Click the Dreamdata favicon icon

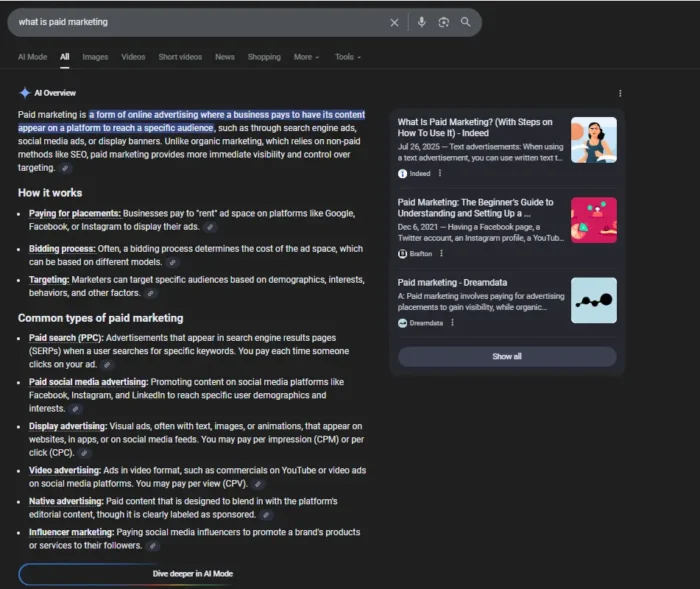[x=402, y=323]
